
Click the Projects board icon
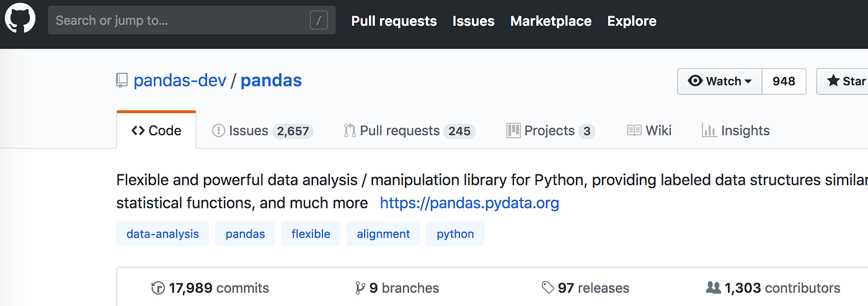[x=513, y=131]
